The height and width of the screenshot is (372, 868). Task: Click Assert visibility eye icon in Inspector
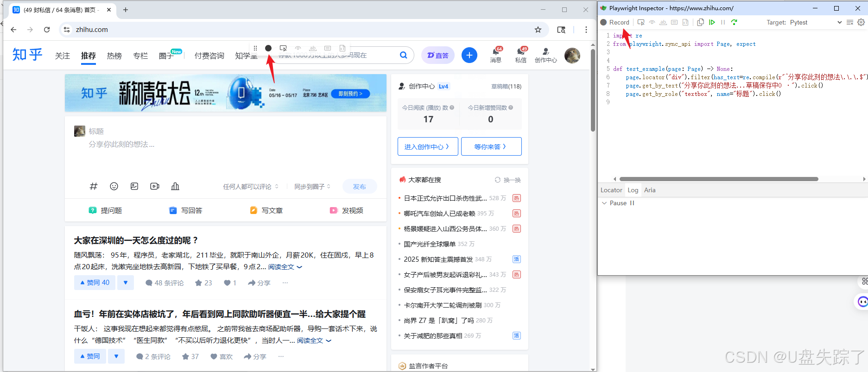point(652,22)
